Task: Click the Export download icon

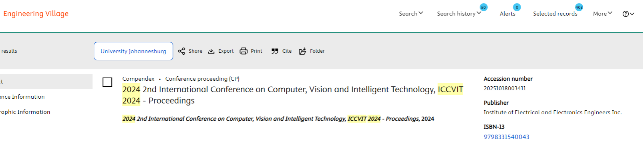Action: (211, 51)
